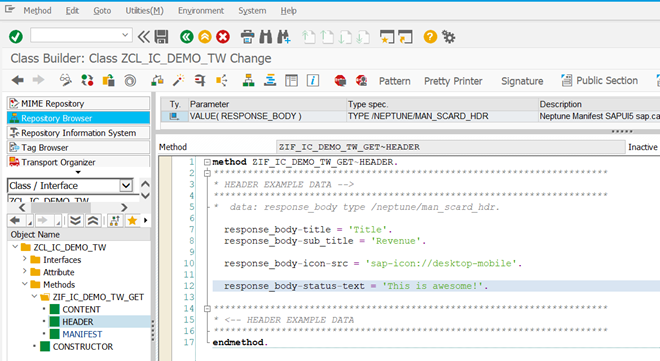Click the orange Exit icon
The image size is (660, 361).
coord(205,37)
